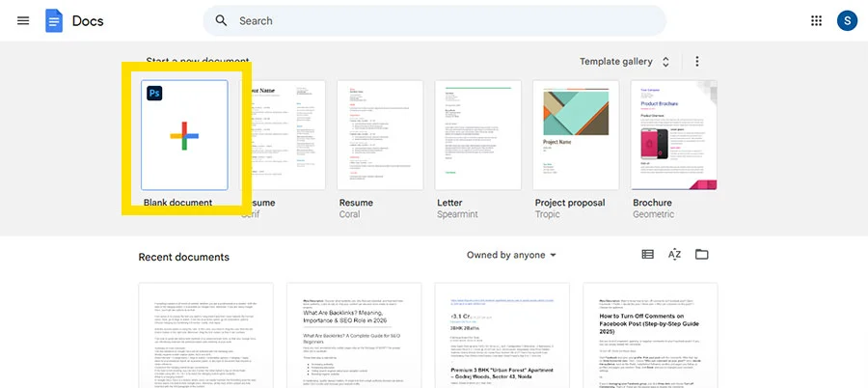Image resolution: width=868 pixels, height=388 pixels.
Task: Click the Project proposal label
Action: coord(570,203)
